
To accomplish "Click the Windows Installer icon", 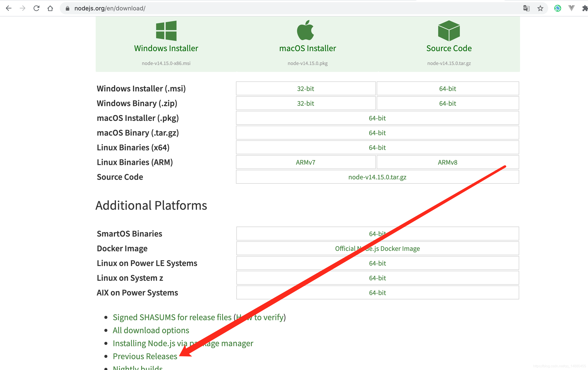I will click(166, 32).
